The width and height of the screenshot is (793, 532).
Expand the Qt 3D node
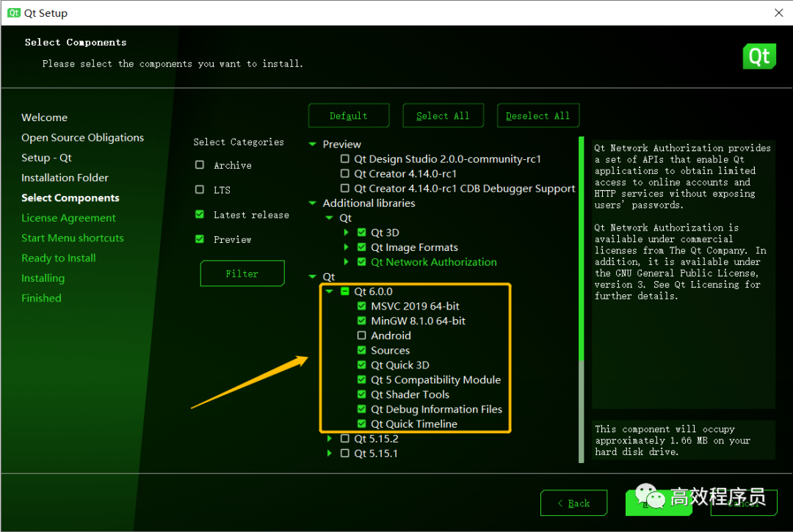[346, 233]
